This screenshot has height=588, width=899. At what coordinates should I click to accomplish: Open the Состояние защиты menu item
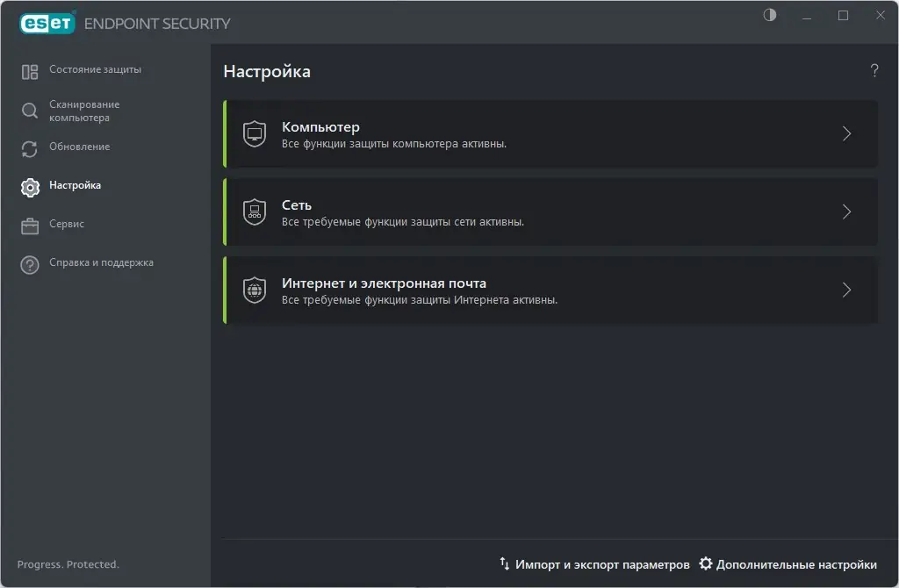pos(95,69)
